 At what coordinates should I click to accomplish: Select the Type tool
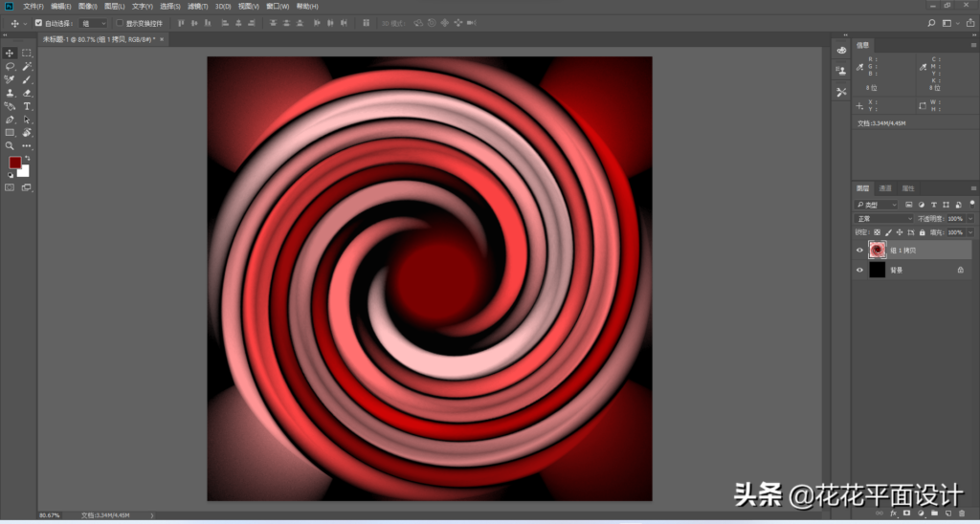click(27, 106)
